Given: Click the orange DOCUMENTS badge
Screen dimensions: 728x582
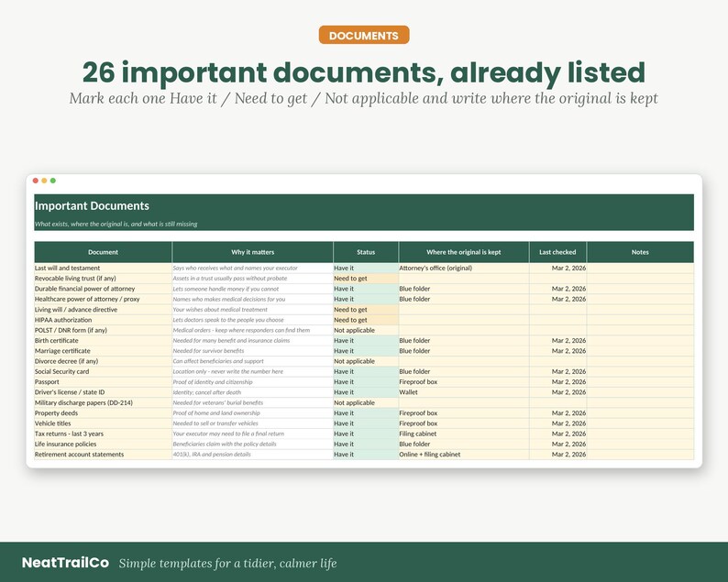Looking at the screenshot, I should 363,35.
